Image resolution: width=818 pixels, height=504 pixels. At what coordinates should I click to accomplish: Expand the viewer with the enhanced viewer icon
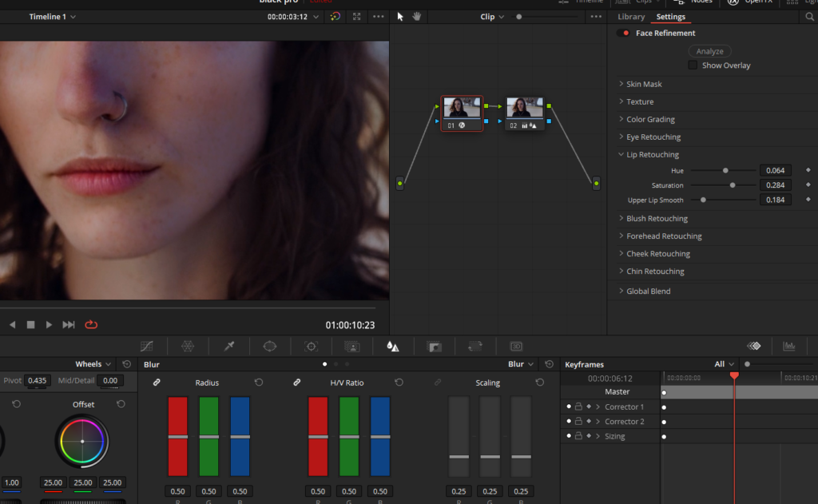click(357, 17)
